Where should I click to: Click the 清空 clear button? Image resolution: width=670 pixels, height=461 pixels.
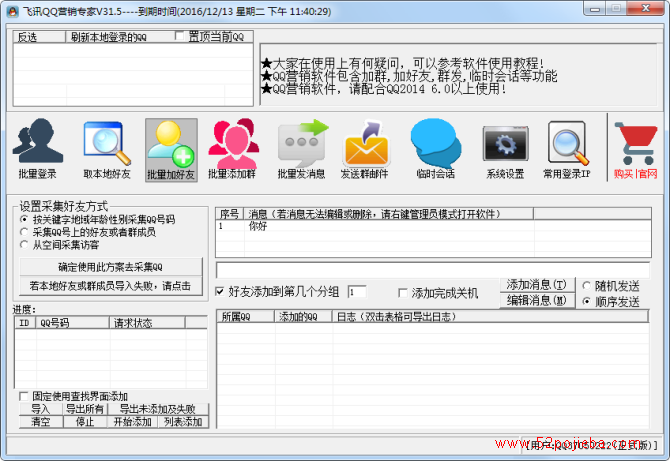[x=41, y=422]
